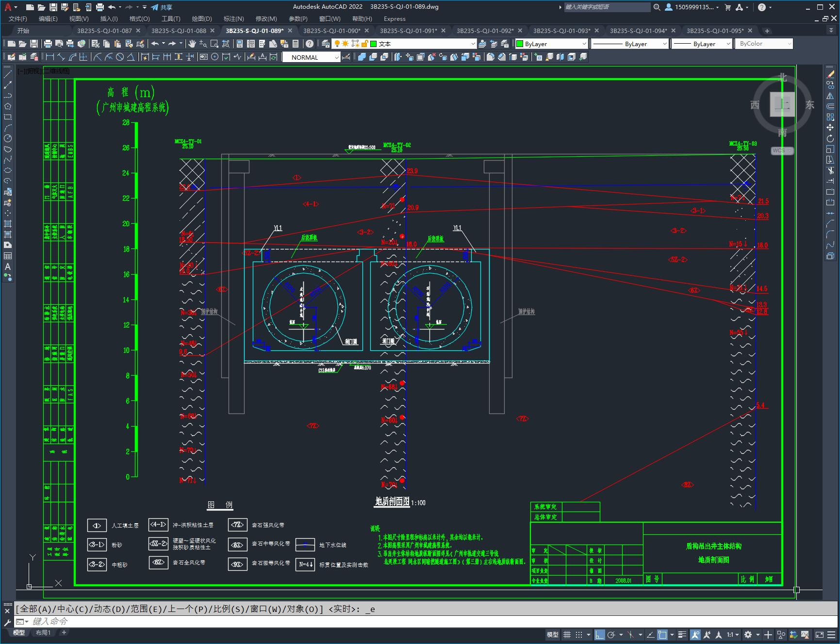The height and width of the screenshot is (644, 840).
Task: Switch to the 布局1 layout tab
Action: 43,632
